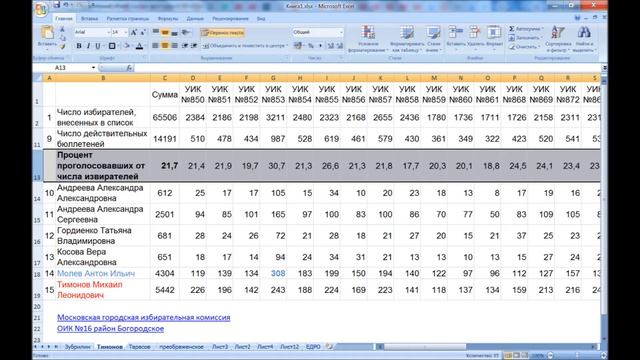Open the 'ОИК №16 район Богородское' link
The height and width of the screenshot is (360, 640).
[x=110, y=329]
